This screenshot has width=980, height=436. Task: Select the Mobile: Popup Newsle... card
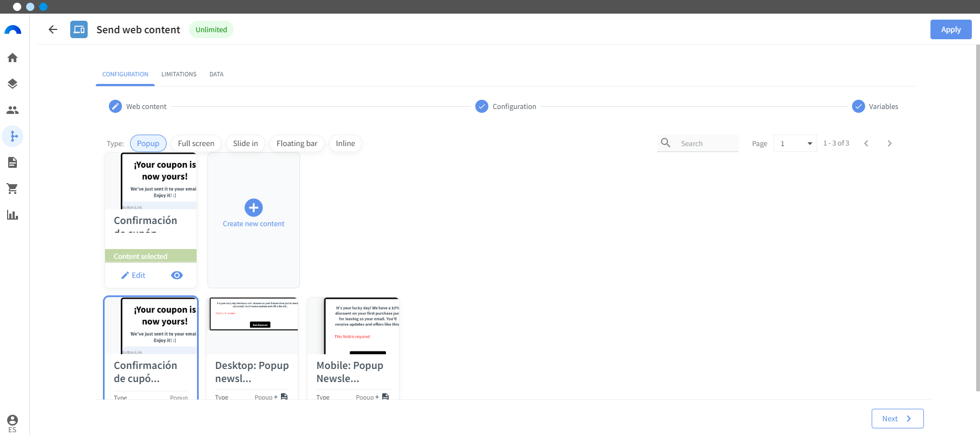pyautogui.click(x=353, y=348)
